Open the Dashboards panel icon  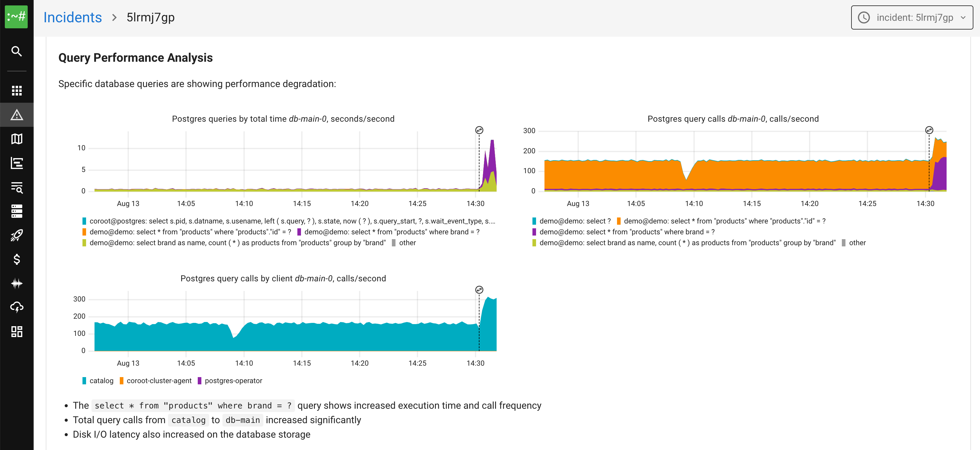(16, 331)
